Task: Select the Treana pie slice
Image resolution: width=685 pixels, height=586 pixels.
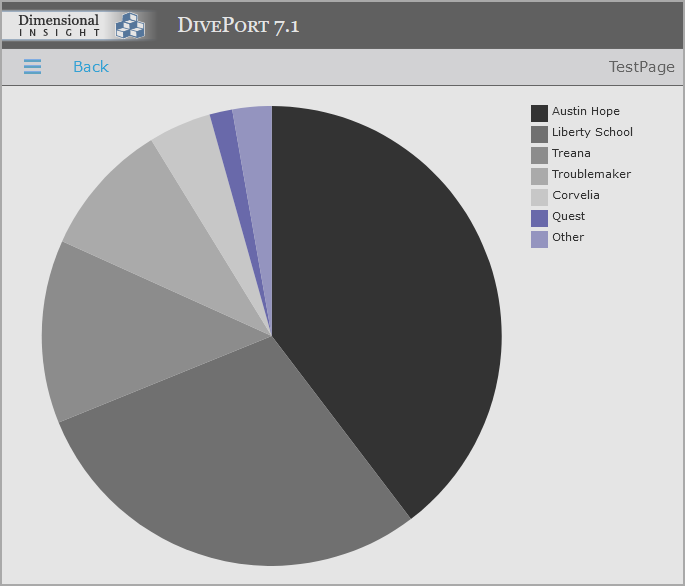Action: (130, 330)
